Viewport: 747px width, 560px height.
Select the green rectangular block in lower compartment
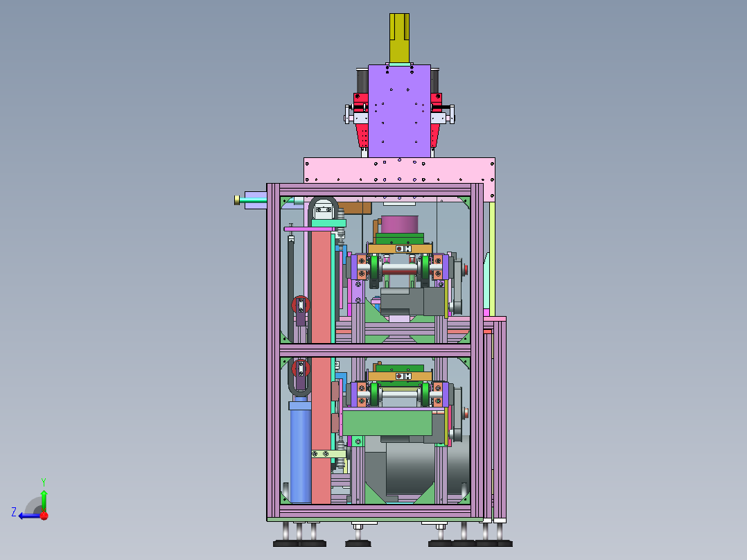[387, 422]
